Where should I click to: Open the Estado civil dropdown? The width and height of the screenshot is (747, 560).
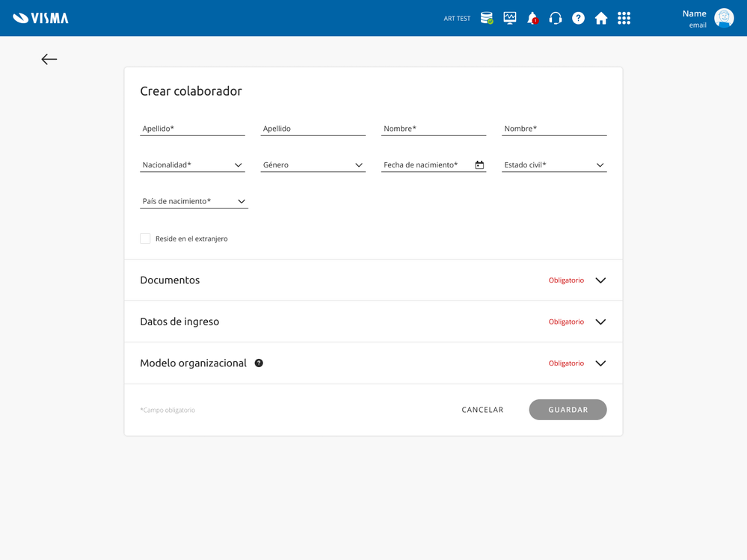tap(554, 164)
